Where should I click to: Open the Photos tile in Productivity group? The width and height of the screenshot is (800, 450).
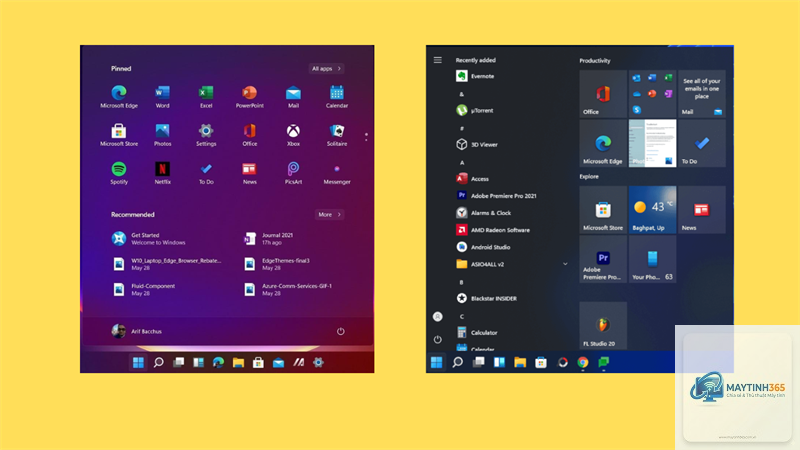[x=653, y=143]
